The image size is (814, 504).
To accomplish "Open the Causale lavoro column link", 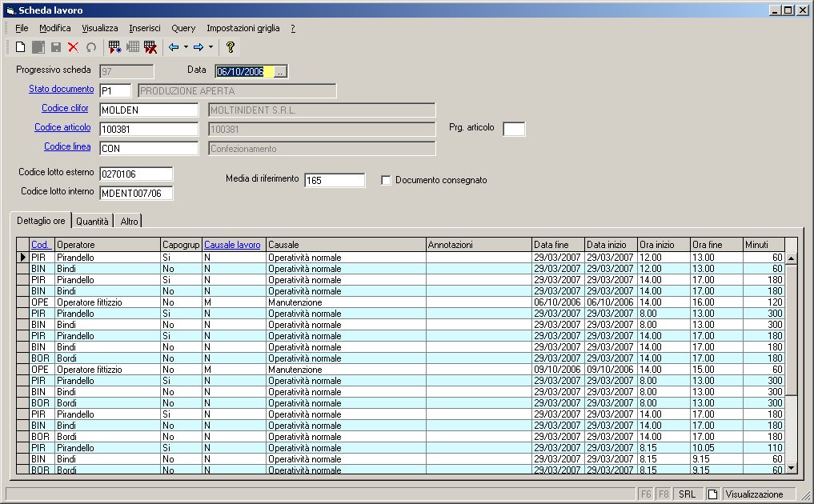I will [232, 244].
